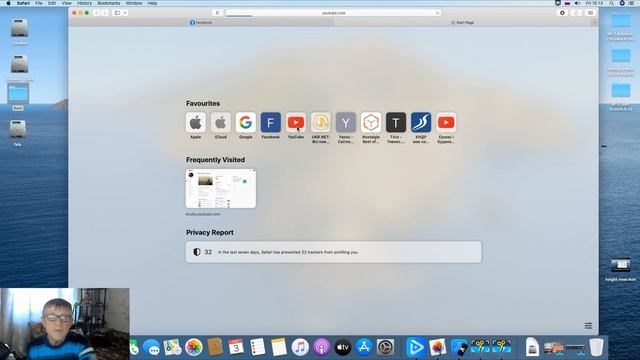Open the Privacy Report tracker summary
The image size is (640, 360).
point(333,252)
